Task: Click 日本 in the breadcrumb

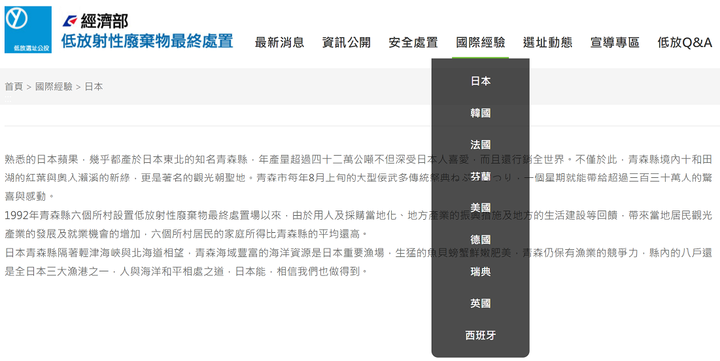Action: (94, 86)
